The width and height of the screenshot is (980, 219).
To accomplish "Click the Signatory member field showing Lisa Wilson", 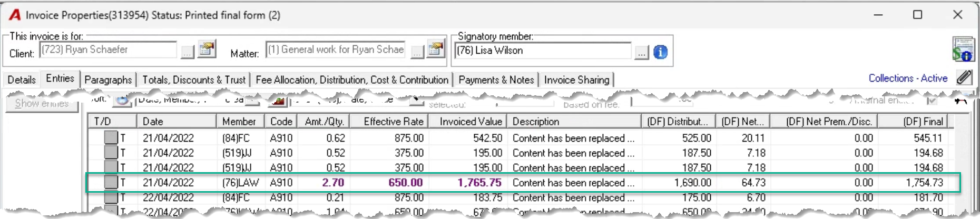I will pos(543,51).
